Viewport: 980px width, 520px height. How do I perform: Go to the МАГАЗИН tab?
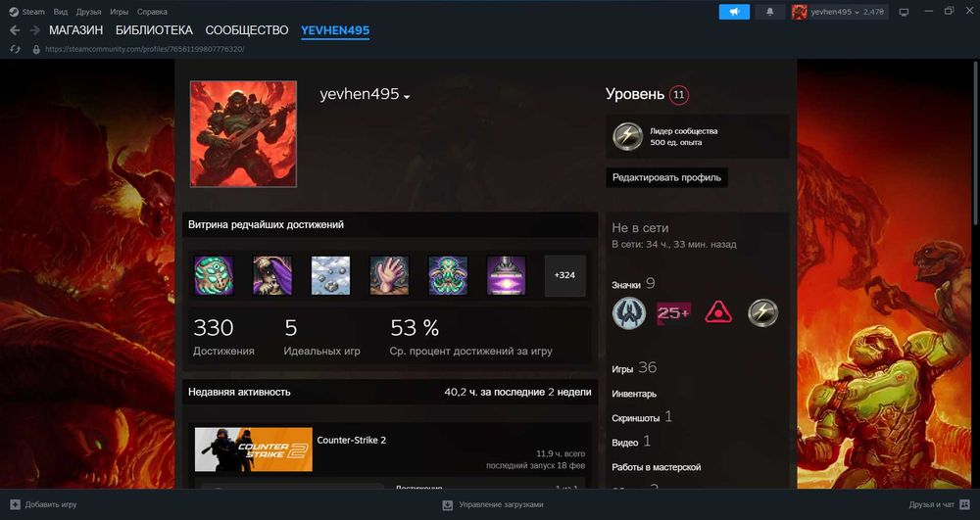click(x=75, y=30)
